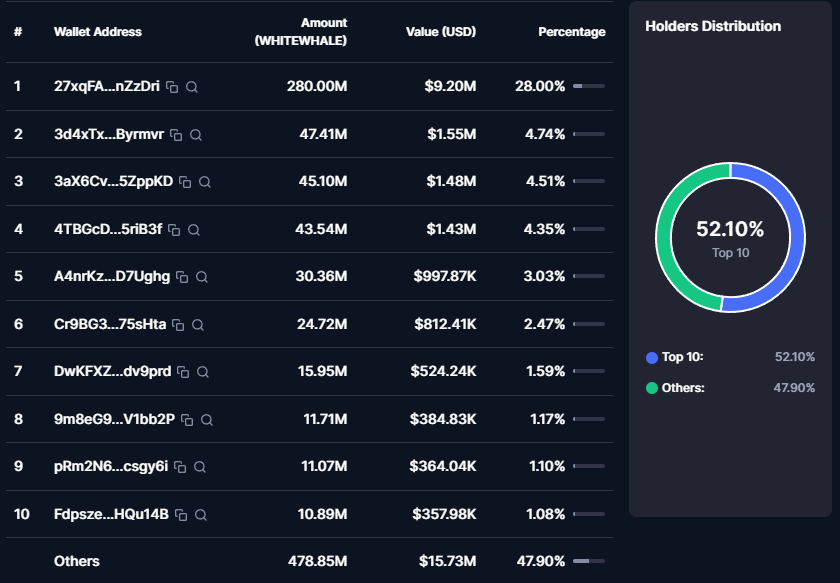Copy wallet address pRm2N6...csgy6i
This screenshot has width=840, height=583.
click(x=180, y=467)
